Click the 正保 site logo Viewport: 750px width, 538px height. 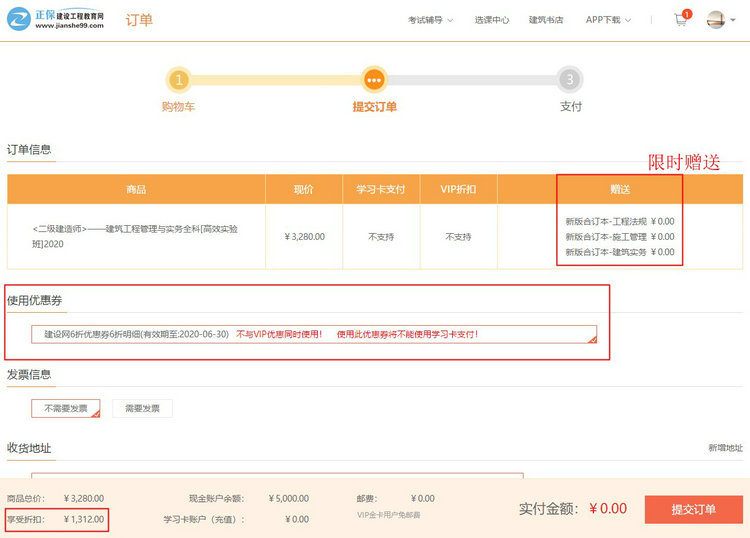56,19
